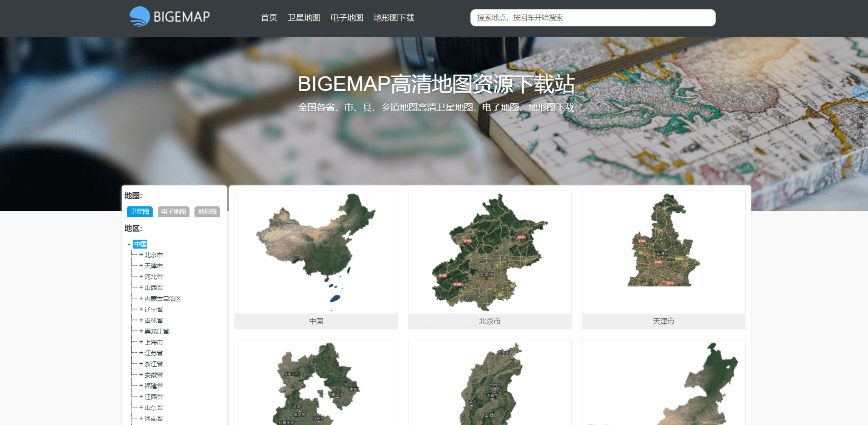Expand the 福建省 tree node
This screenshot has height=425, width=868.
tap(141, 386)
